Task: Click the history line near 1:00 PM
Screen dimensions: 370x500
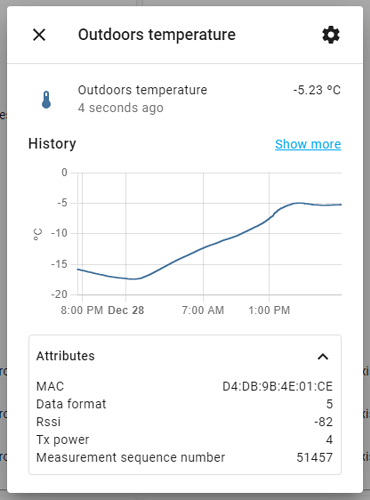Action: tap(269, 218)
